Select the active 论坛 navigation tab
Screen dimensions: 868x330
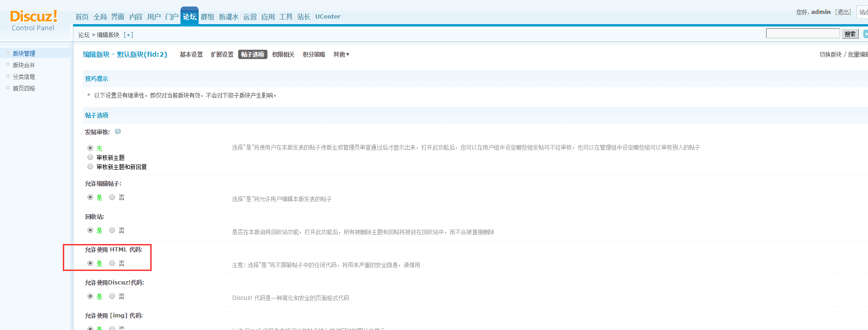pos(190,16)
